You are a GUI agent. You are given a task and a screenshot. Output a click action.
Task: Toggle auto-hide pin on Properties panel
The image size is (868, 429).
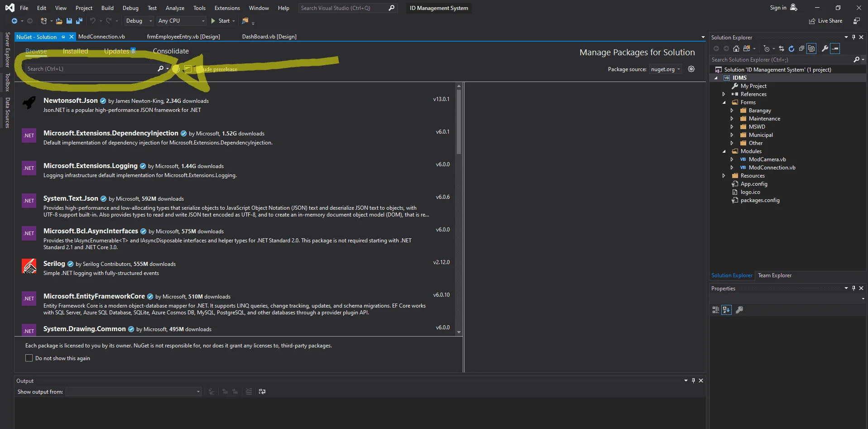click(x=854, y=288)
